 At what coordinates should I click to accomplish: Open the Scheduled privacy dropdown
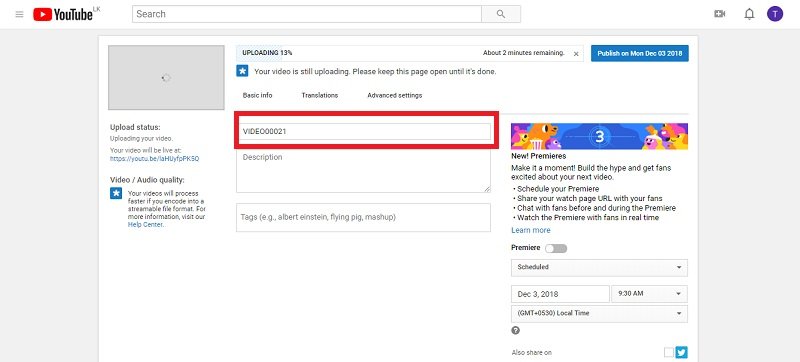pyautogui.click(x=599, y=267)
